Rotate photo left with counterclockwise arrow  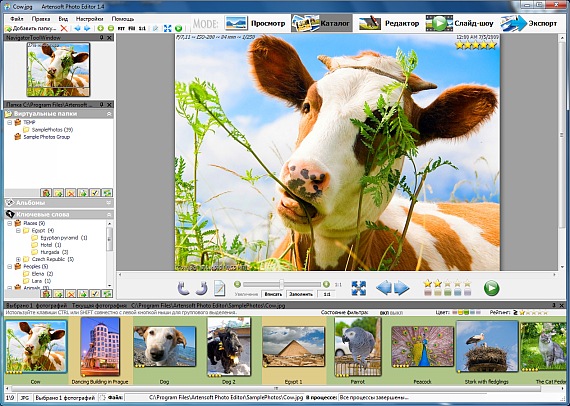184,288
